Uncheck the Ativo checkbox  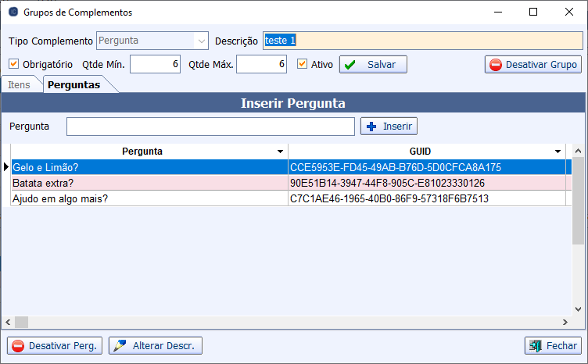coord(303,64)
